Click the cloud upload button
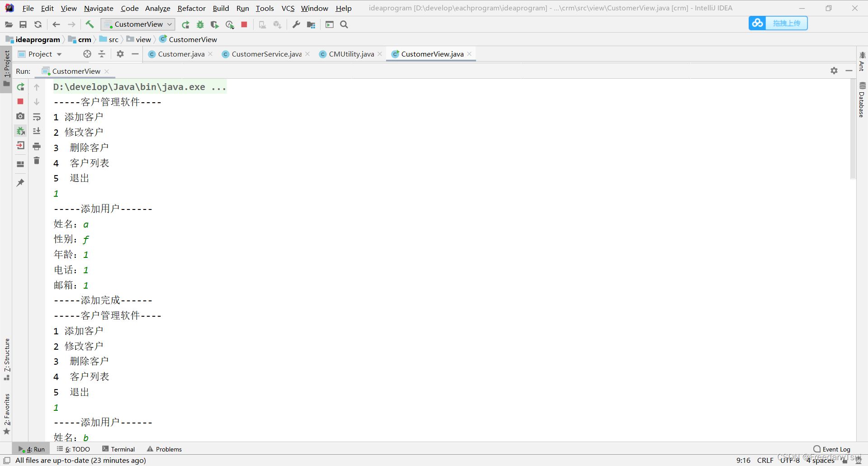Image resolution: width=868 pixels, height=466 pixels. click(778, 23)
